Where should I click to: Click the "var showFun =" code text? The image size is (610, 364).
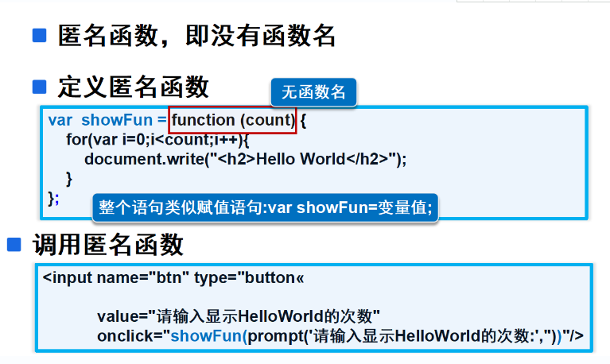pyautogui.click(x=107, y=120)
